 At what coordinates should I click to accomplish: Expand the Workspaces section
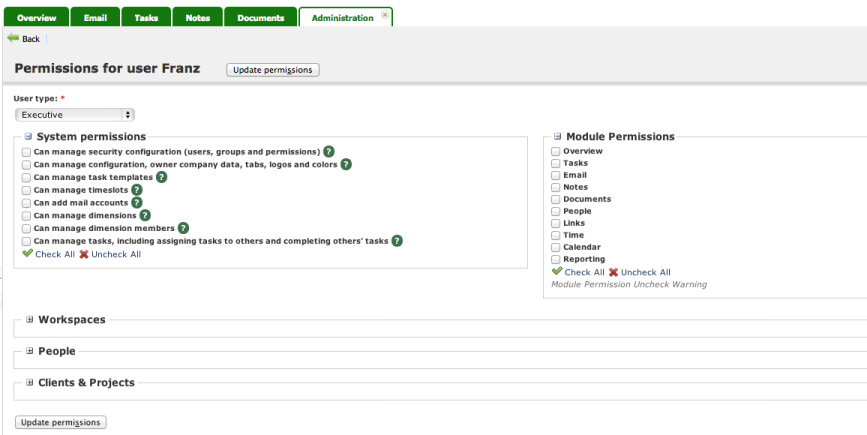(30, 320)
